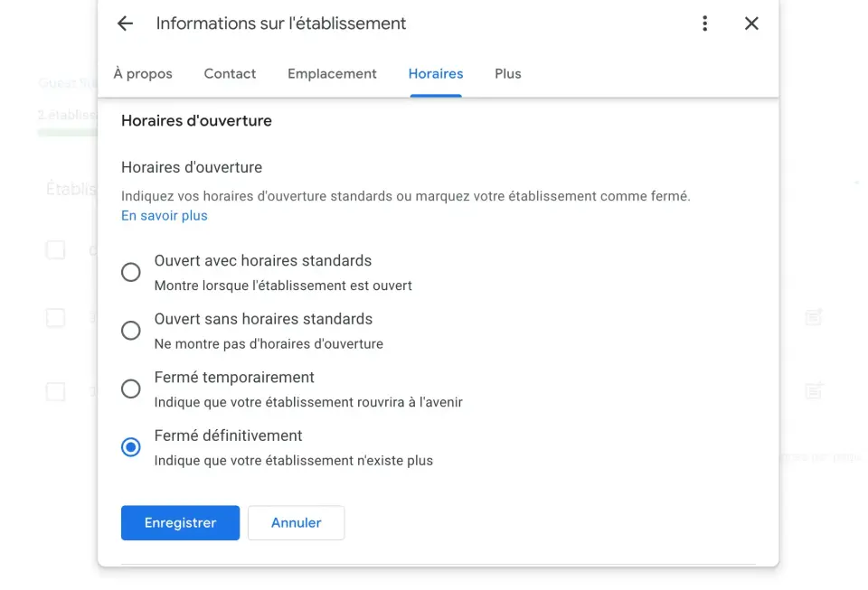The height and width of the screenshot is (590, 868).
Task: Click the text 'Ne montre pas d'horaires d'ouverture'
Action: (269, 344)
